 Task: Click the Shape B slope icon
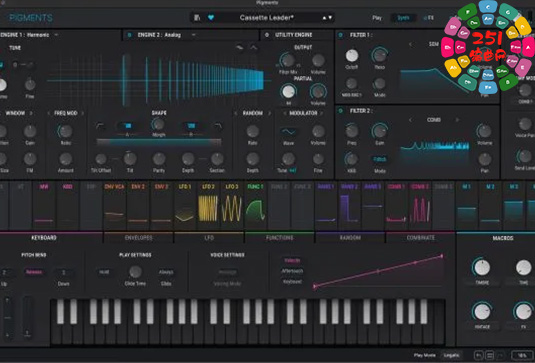[218, 126]
